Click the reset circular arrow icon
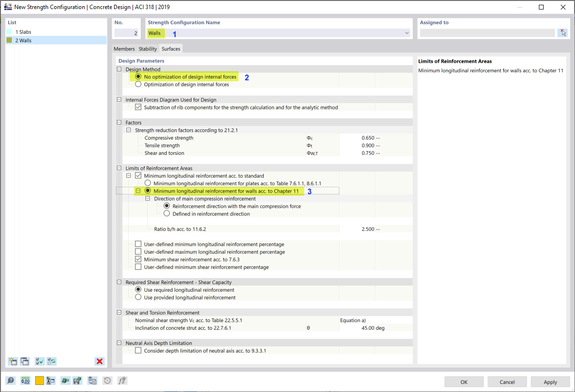Image resolution: width=575 pixels, height=392 pixels. pos(107,381)
